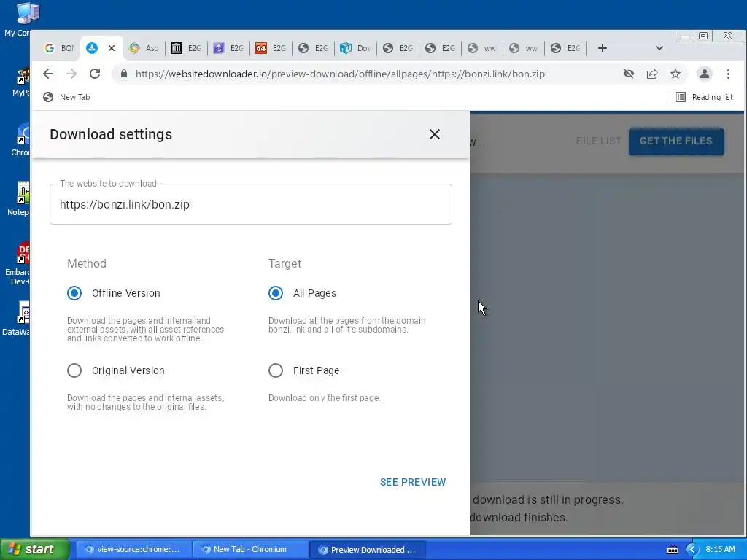
Task: Switch to Preview Downloaded taskbar window
Action: [x=368, y=550]
